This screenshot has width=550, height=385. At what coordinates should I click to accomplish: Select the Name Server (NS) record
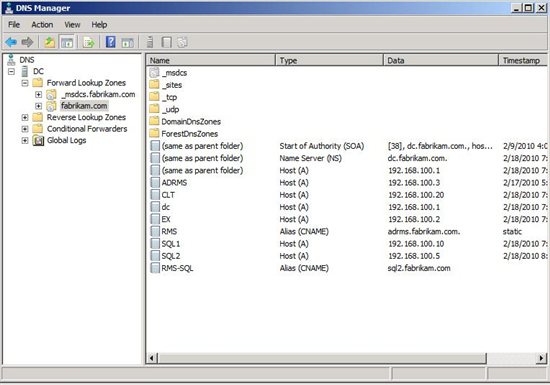347,158
